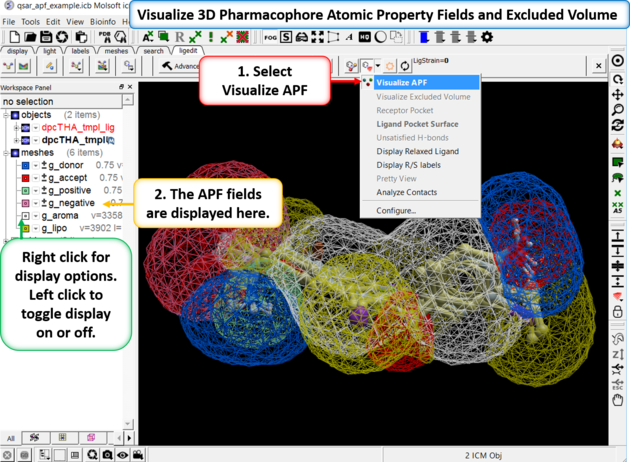
Task: Select Configure... in the dropdown menu
Action: point(396,210)
